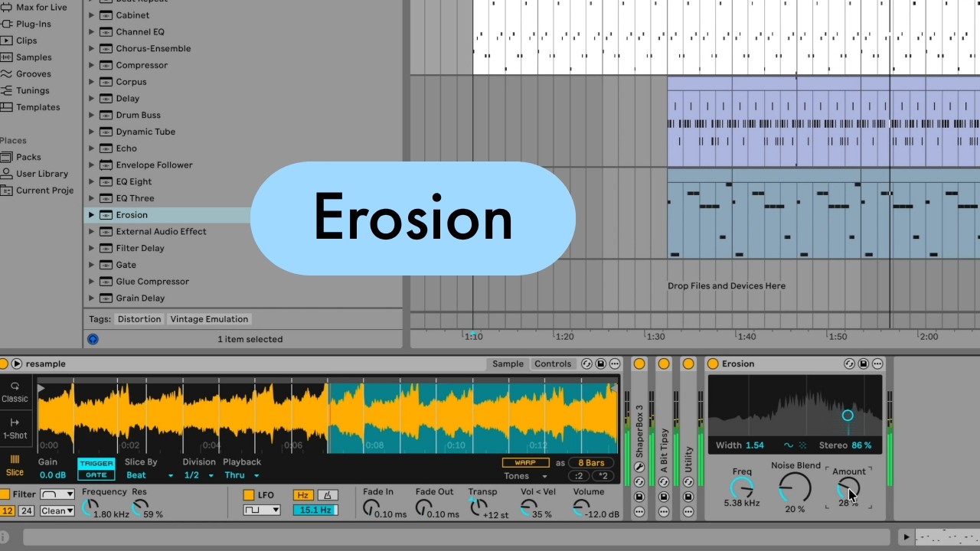Open the Division 1/2 dropdown
980x551 pixels.
click(198, 475)
